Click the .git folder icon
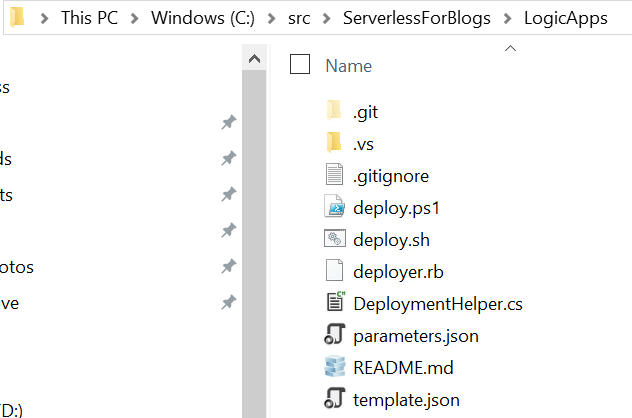Viewport: 632px width, 418px height. [335, 111]
